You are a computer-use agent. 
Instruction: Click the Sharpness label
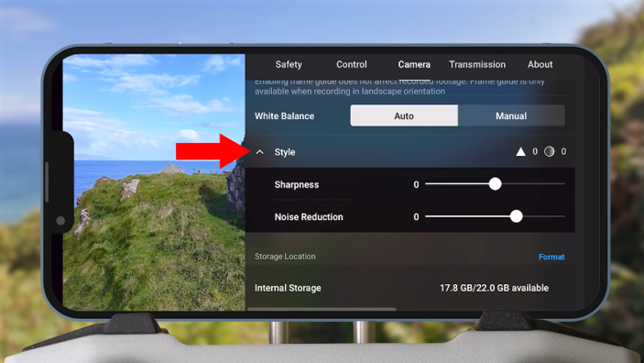(297, 184)
